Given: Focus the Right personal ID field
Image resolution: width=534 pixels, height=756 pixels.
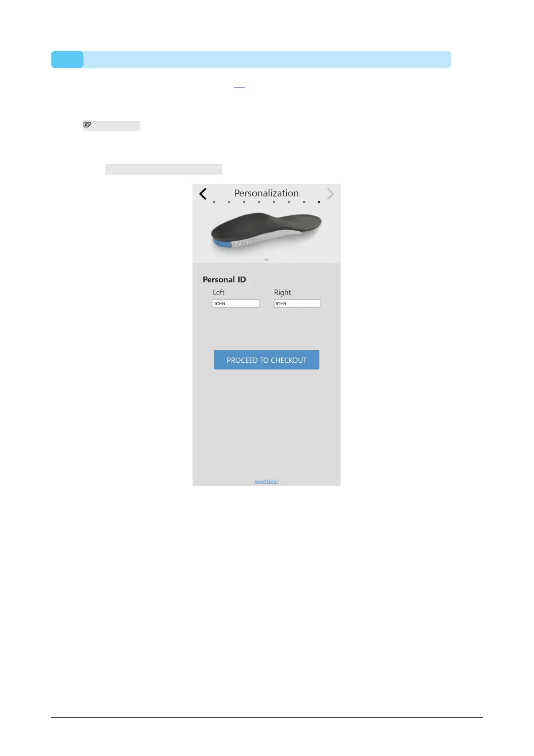Looking at the screenshot, I should click(x=297, y=303).
